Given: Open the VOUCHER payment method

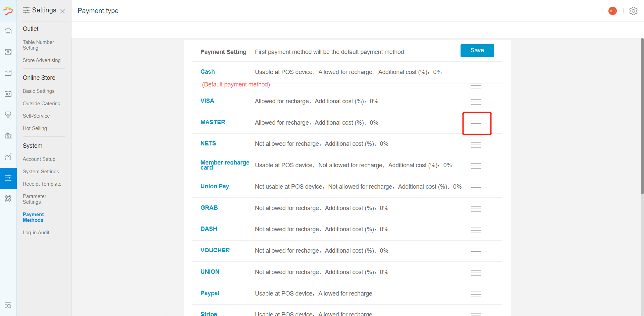Looking at the screenshot, I should click(x=215, y=250).
